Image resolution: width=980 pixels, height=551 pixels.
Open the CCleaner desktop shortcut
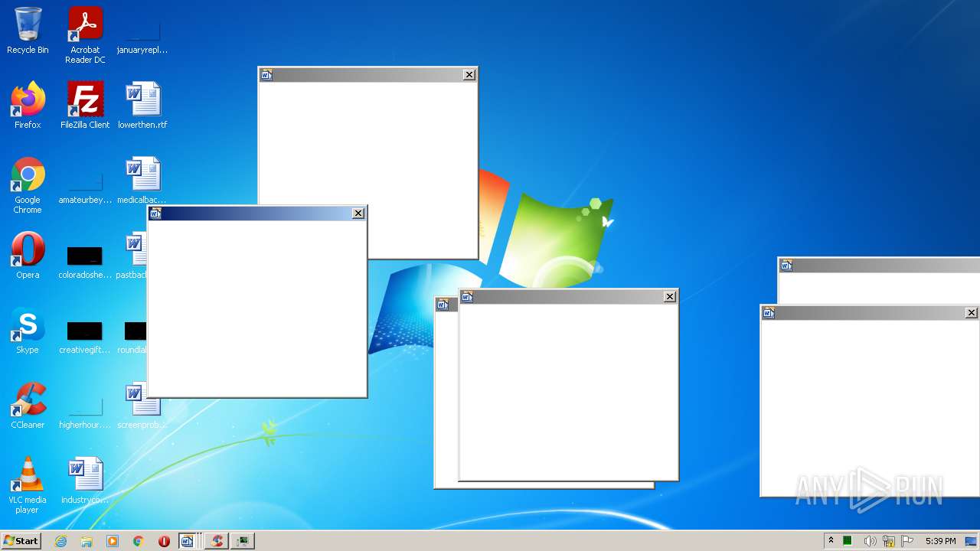28,406
